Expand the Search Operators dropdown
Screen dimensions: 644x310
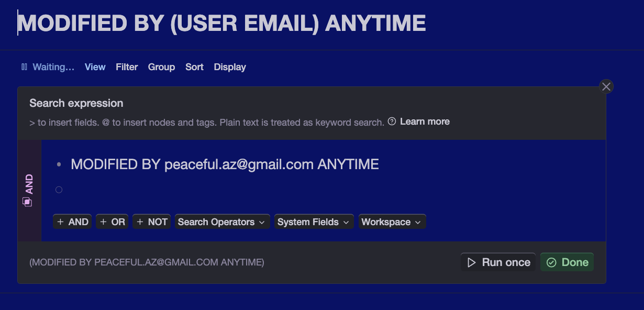pos(222,222)
